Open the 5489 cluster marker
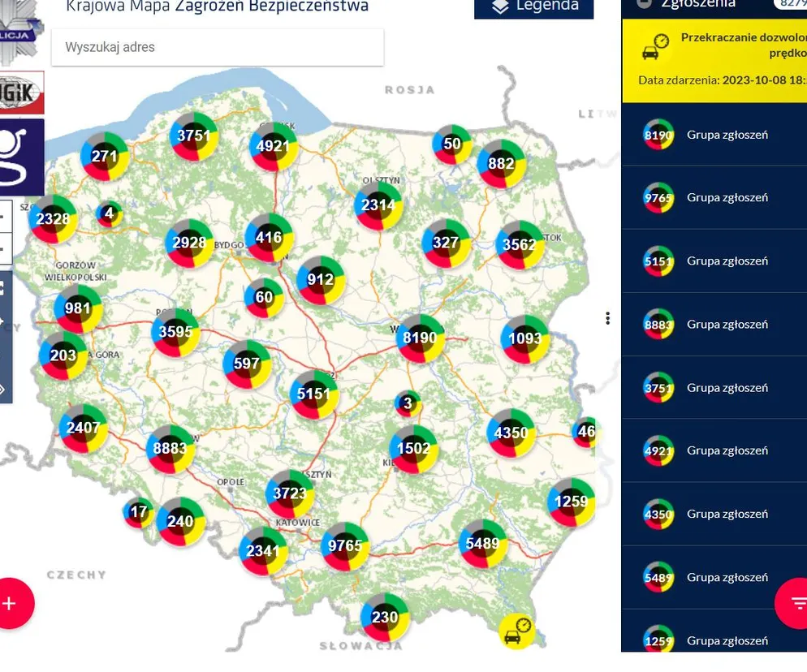 click(x=482, y=544)
